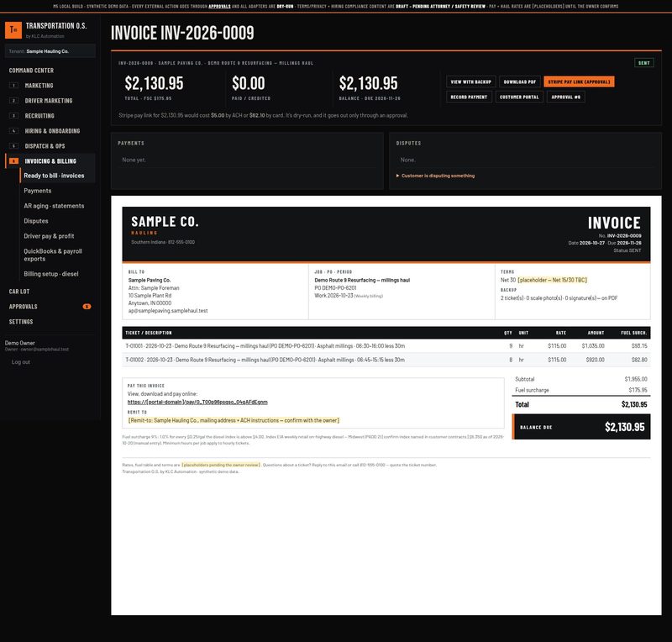Click Stripe Pay Link (Approval)
Screen dimensions: 672x642
point(579,82)
